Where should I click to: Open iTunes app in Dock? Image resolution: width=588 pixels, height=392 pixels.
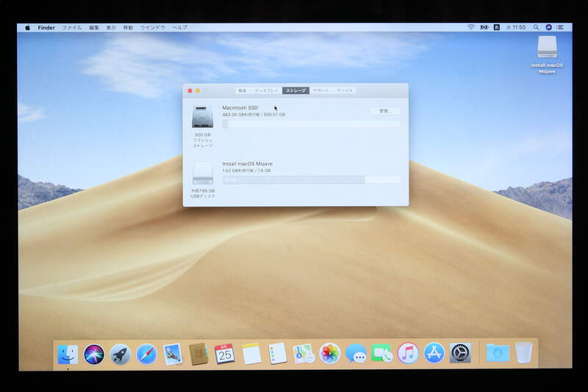point(408,353)
